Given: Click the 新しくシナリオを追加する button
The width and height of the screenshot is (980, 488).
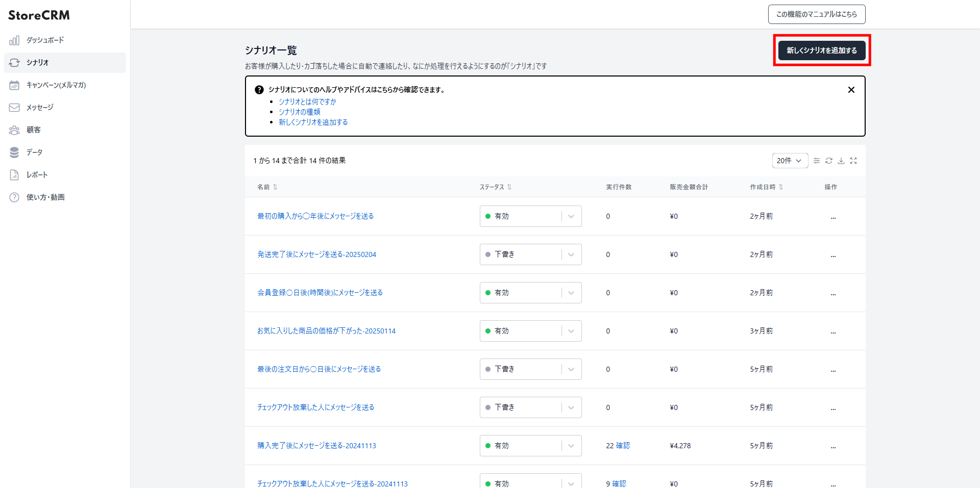Looking at the screenshot, I should [821, 50].
